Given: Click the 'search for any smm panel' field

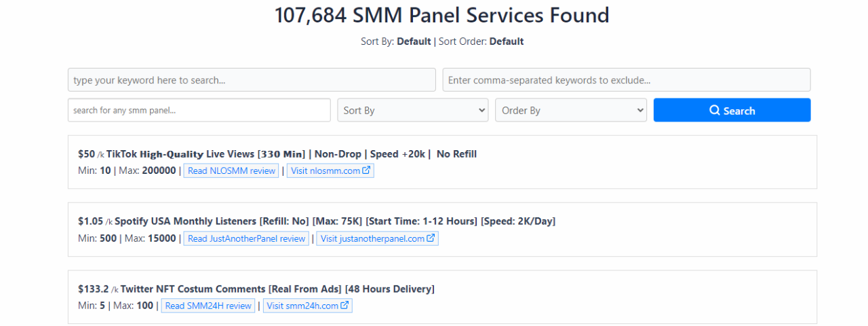Looking at the screenshot, I should tap(199, 110).
